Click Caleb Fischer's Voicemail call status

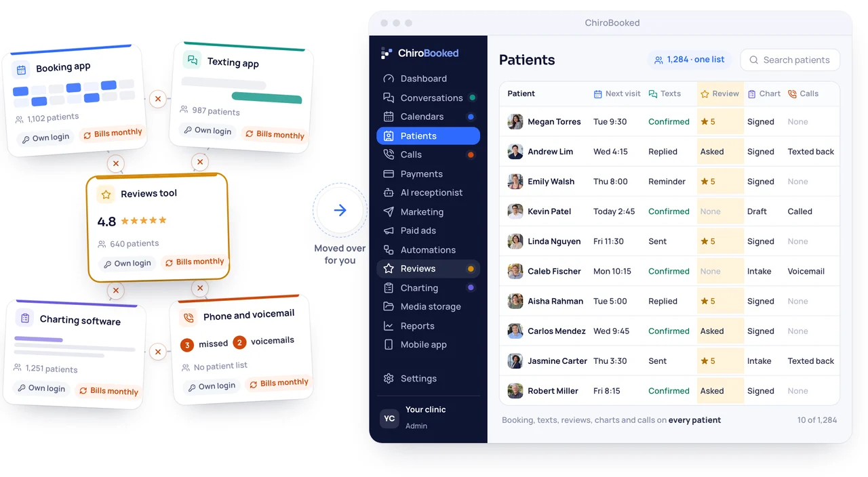pyautogui.click(x=806, y=271)
